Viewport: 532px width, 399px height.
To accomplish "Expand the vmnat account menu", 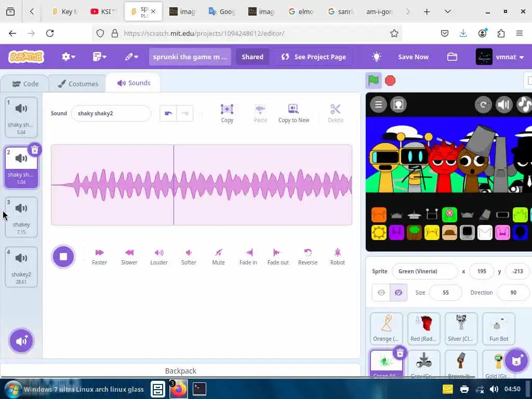I will tap(500, 57).
